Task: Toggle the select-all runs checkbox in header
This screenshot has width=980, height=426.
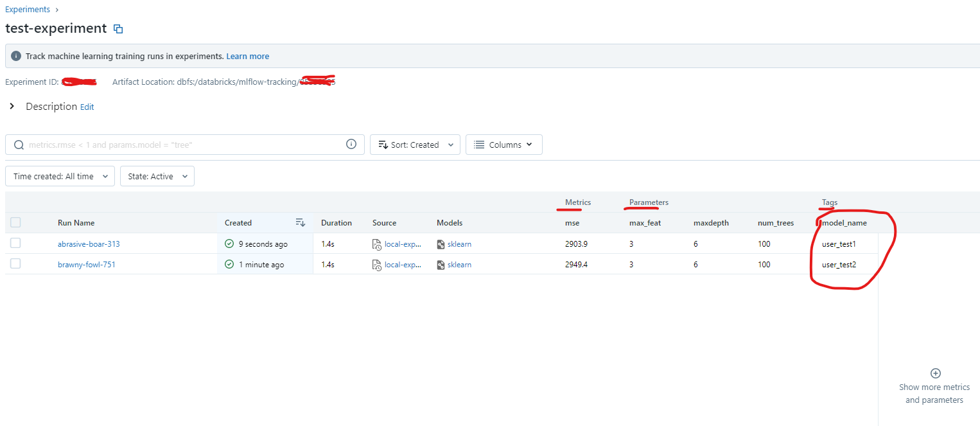Action: pos(15,222)
